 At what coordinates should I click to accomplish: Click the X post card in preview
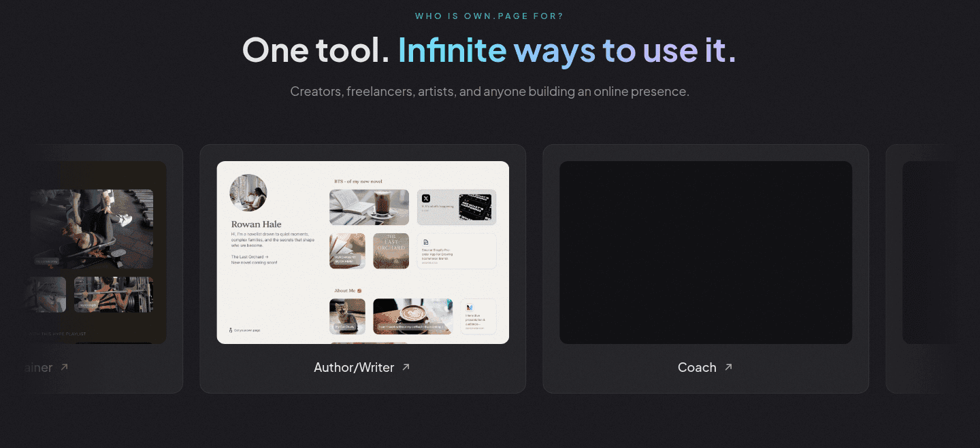pyautogui.click(x=457, y=207)
